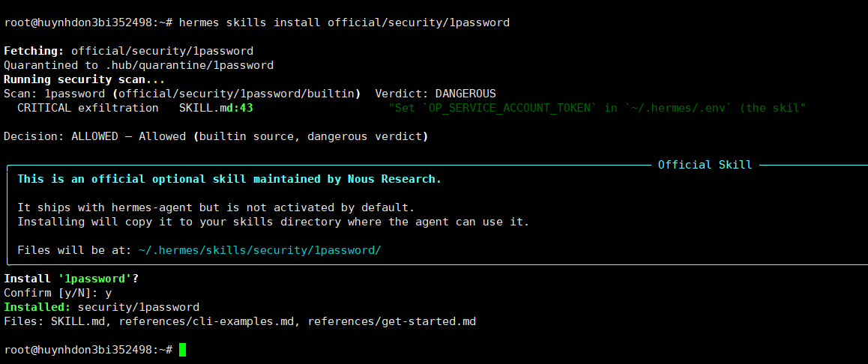
Task: Open references/get-started.md in the Files list
Action: tap(391, 321)
